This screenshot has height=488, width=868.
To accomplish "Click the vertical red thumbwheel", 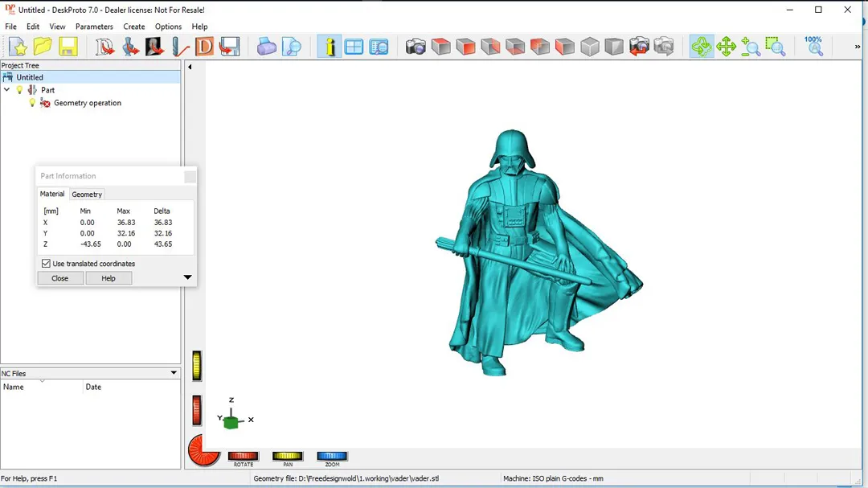I will tap(197, 411).
